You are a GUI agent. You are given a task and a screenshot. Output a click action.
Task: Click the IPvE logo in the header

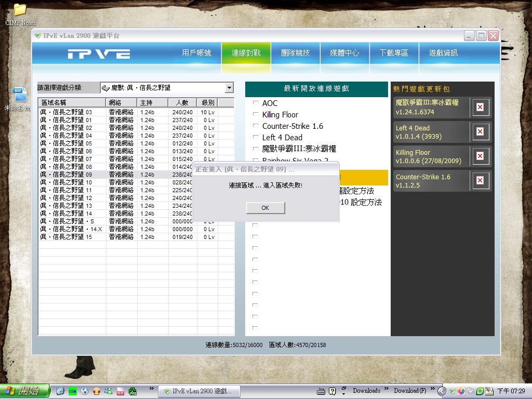pyautogui.click(x=98, y=54)
